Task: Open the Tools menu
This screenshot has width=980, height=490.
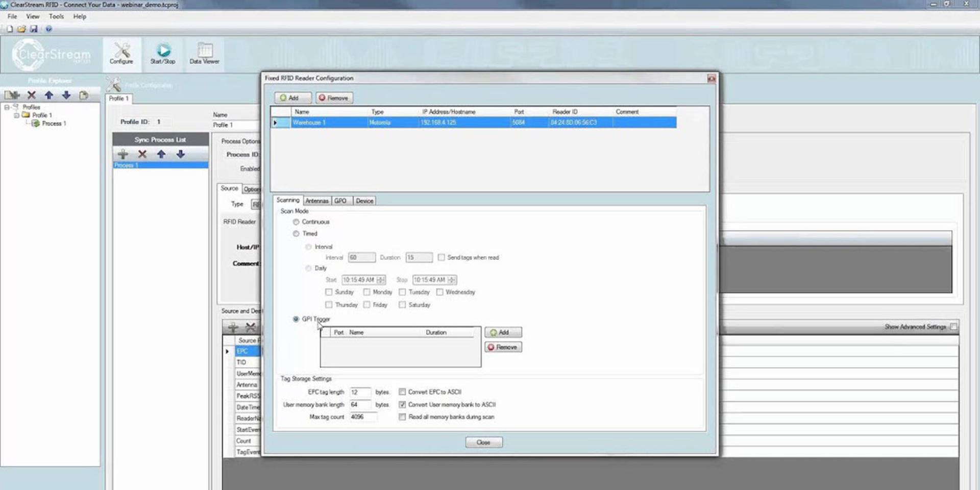Action: click(56, 16)
